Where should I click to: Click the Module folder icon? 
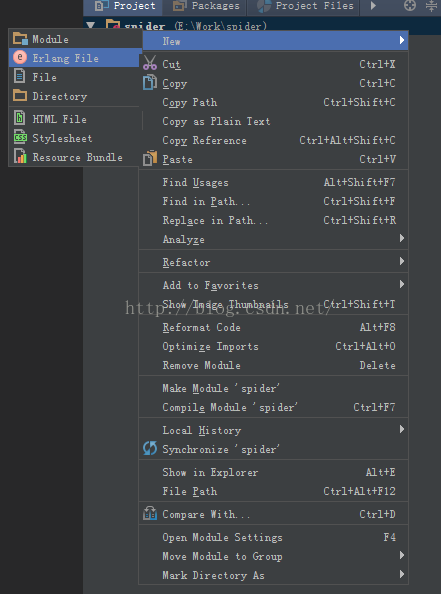[x=20, y=39]
